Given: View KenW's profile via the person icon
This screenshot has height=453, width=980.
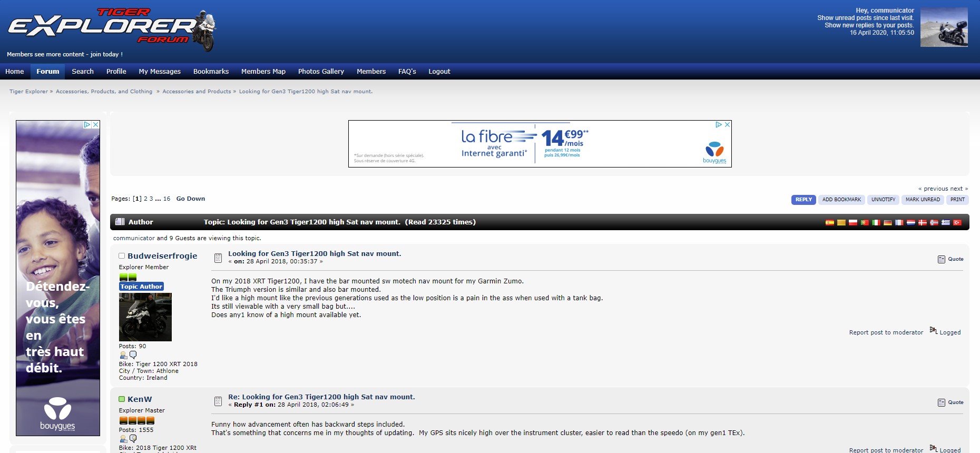Looking at the screenshot, I should point(123,439).
